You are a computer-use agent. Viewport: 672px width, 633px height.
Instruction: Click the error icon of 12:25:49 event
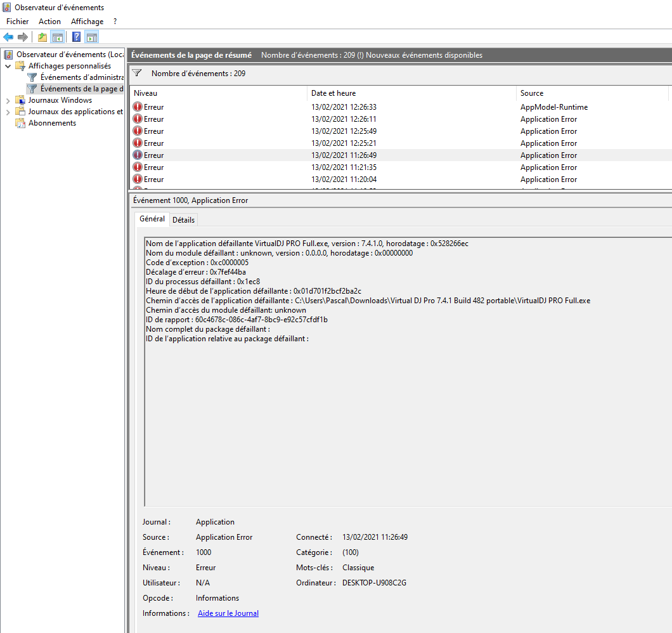138,131
